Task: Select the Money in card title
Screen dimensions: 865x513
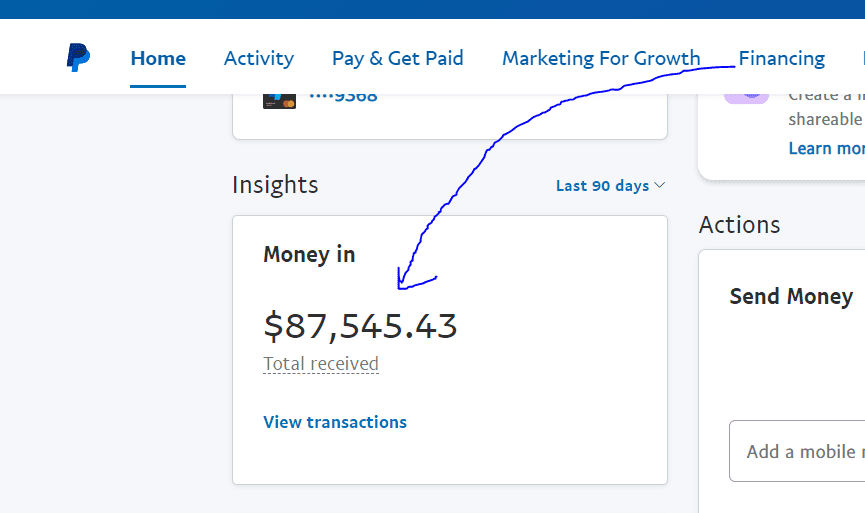Action: pyautogui.click(x=309, y=254)
